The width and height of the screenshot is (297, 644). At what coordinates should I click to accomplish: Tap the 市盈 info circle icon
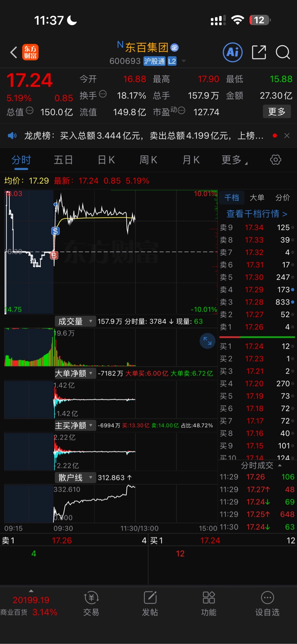point(181,111)
